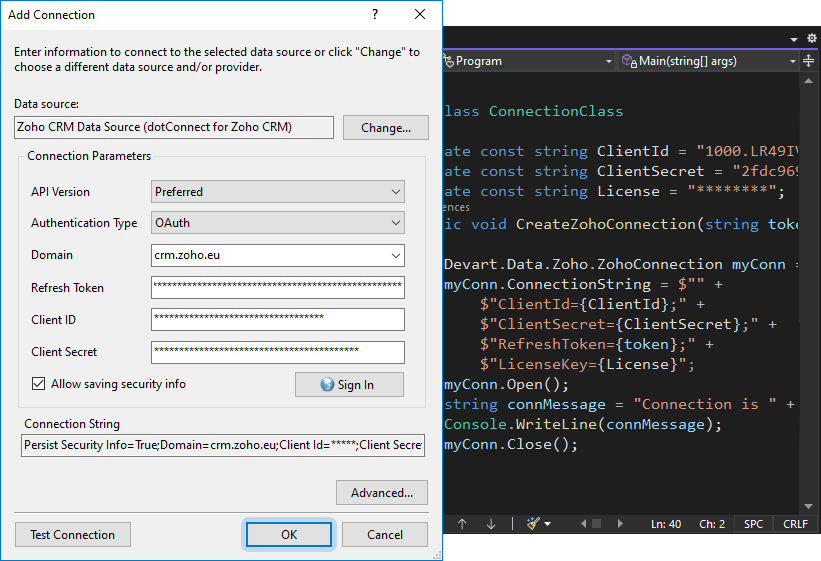
Task: Click the Data source text field
Action: click(x=174, y=127)
